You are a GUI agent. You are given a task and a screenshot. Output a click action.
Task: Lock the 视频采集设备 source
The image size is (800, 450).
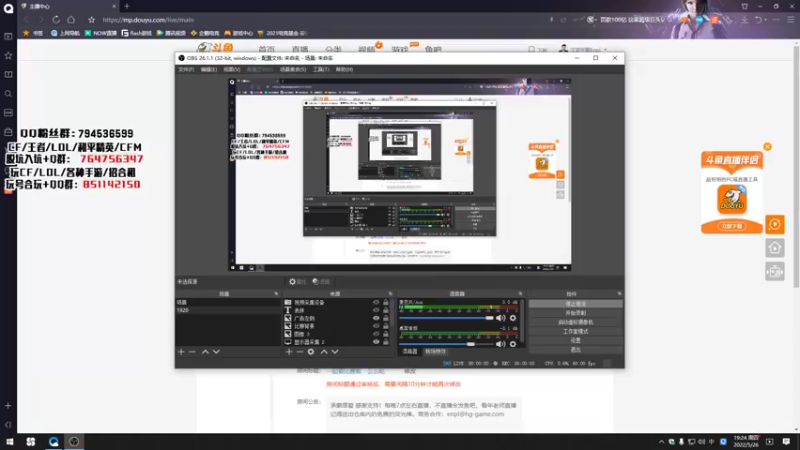coord(386,302)
